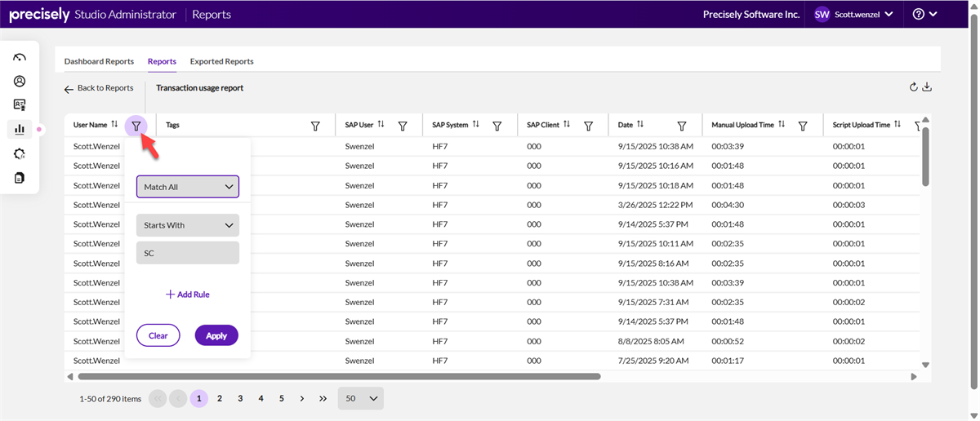Open the Manual Upload Time filter

(803, 126)
